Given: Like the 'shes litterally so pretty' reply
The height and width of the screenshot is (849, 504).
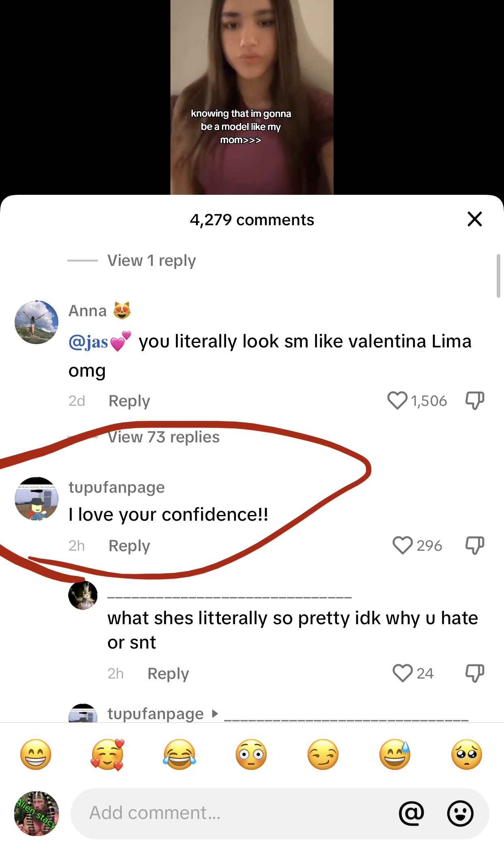Looking at the screenshot, I should coord(403,673).
